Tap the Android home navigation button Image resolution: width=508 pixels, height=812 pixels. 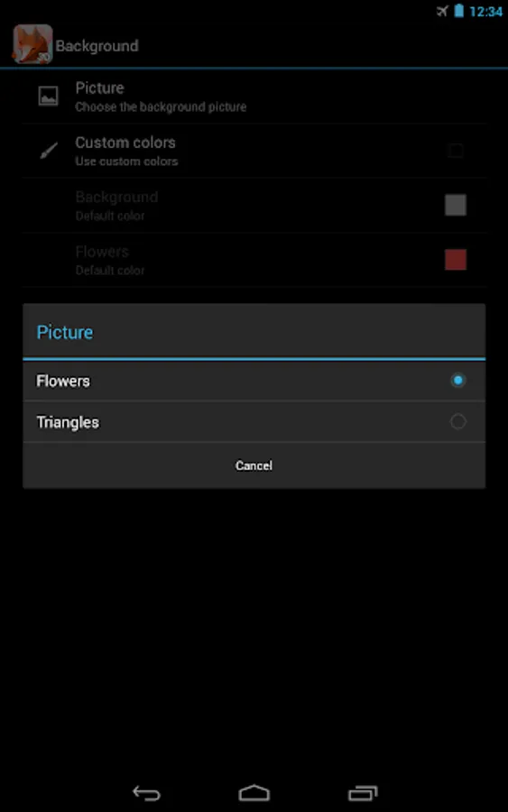coord(254,793)
